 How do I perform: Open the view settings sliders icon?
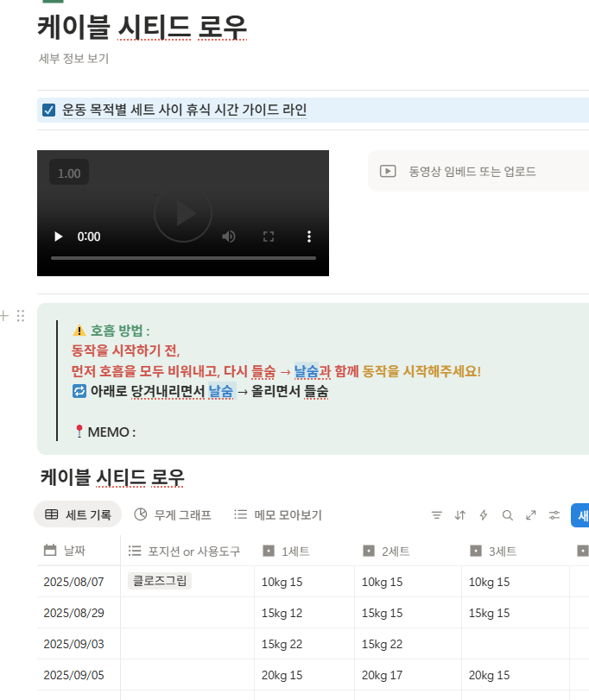554,515
